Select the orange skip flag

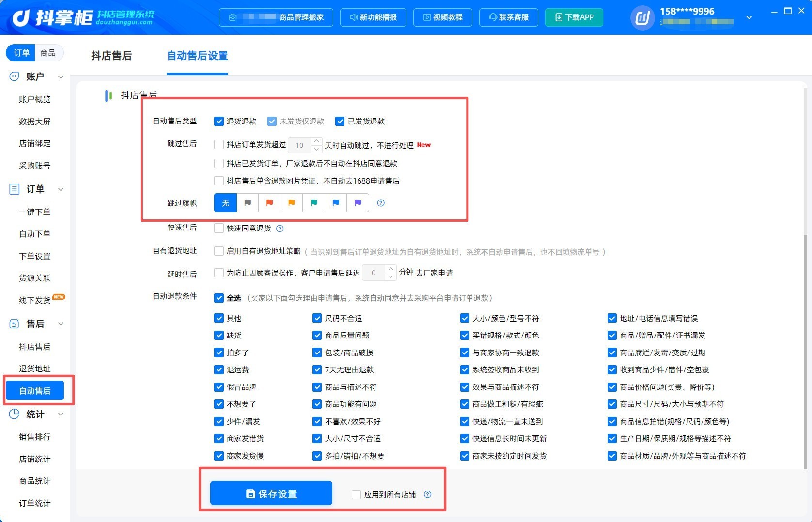292,203
